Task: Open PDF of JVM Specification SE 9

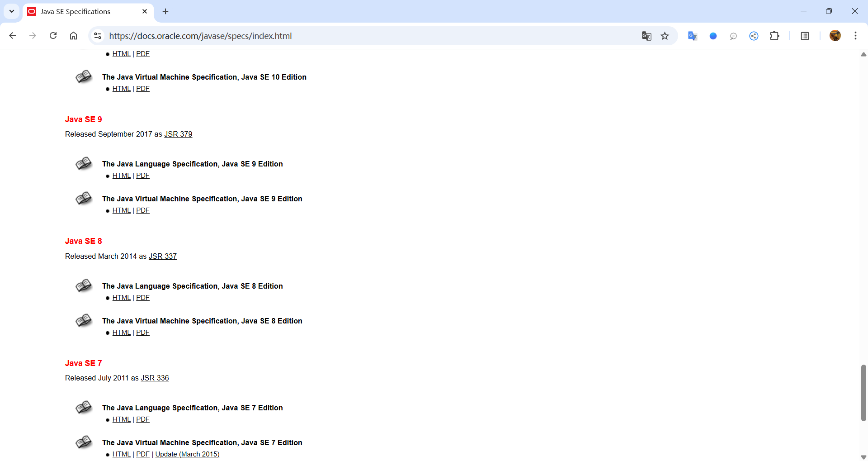Action: point(143,210)
